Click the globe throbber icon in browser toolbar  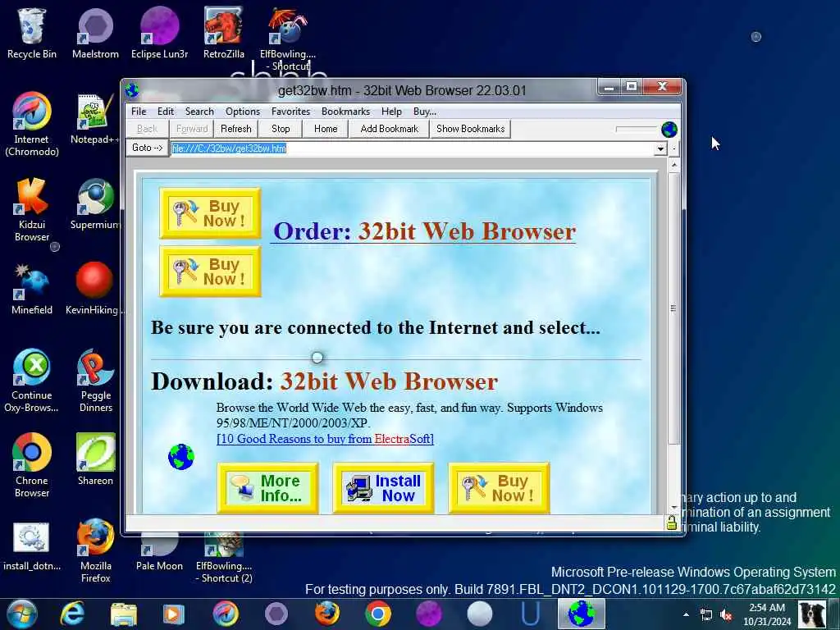coord(669,129)
